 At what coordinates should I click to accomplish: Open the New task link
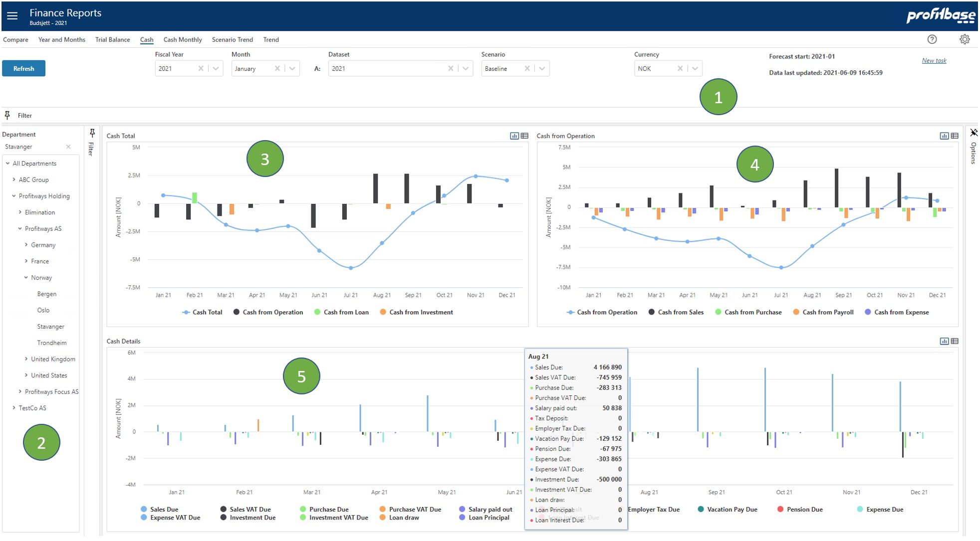coord(934,60)
